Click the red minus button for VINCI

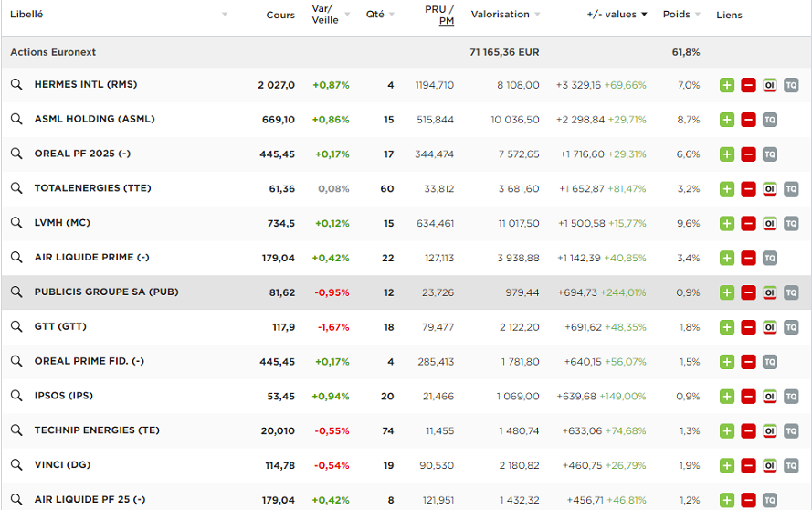pyautogui.click(x=748, y=466)
